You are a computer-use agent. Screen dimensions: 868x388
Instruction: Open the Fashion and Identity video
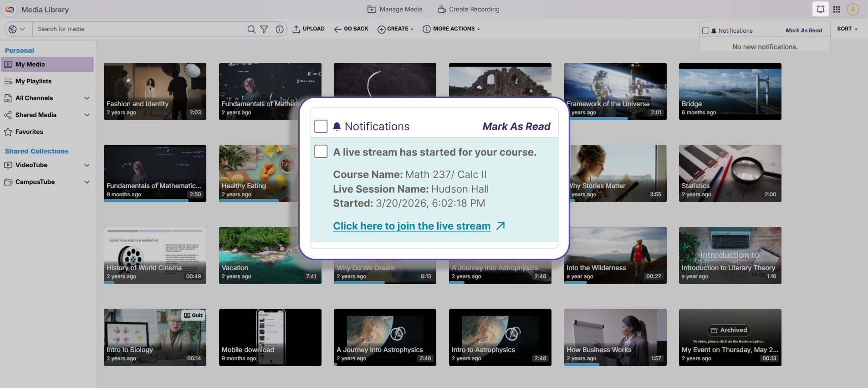pyautogui.click(x=155, y=91)
